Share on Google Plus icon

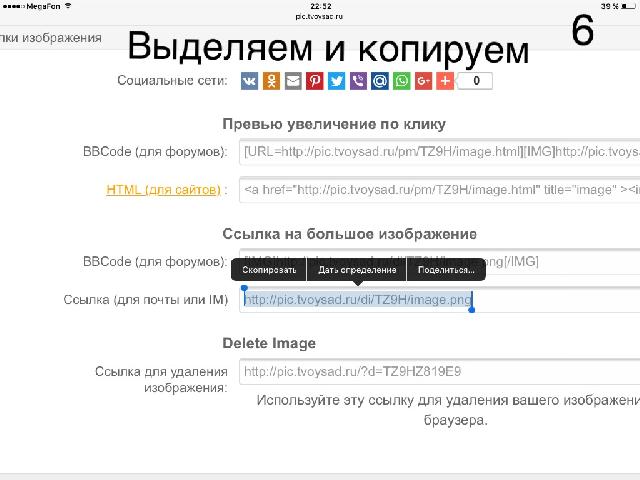pos(423,81)
